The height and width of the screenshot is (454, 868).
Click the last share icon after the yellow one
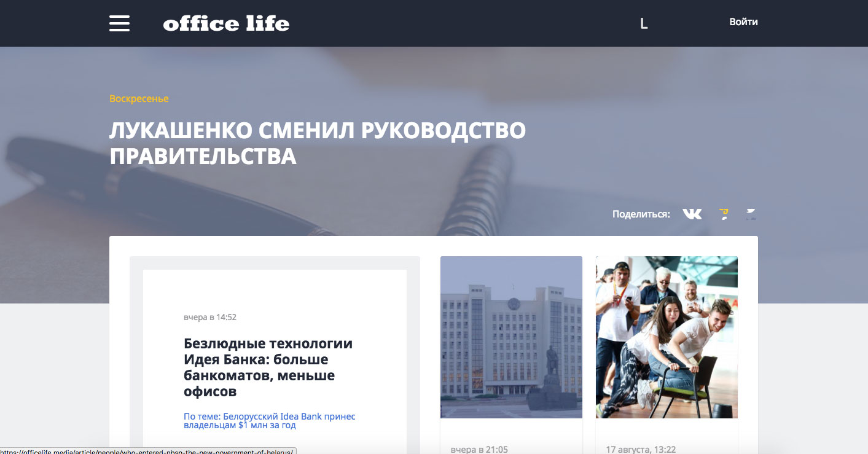pyautogui.click(x=751, y=214)
